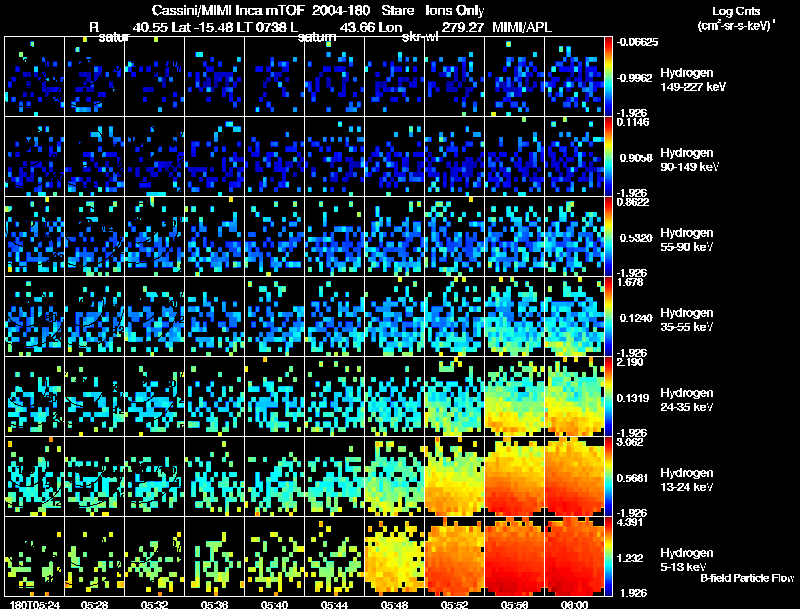Pick the Hydrogen 24-35 keV panel at 05:24
The image size is (800, 609).
(34, 396)
